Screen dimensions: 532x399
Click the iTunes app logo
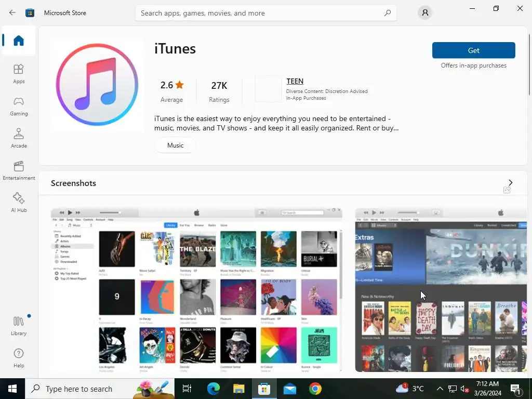click(x=97, y=85)
